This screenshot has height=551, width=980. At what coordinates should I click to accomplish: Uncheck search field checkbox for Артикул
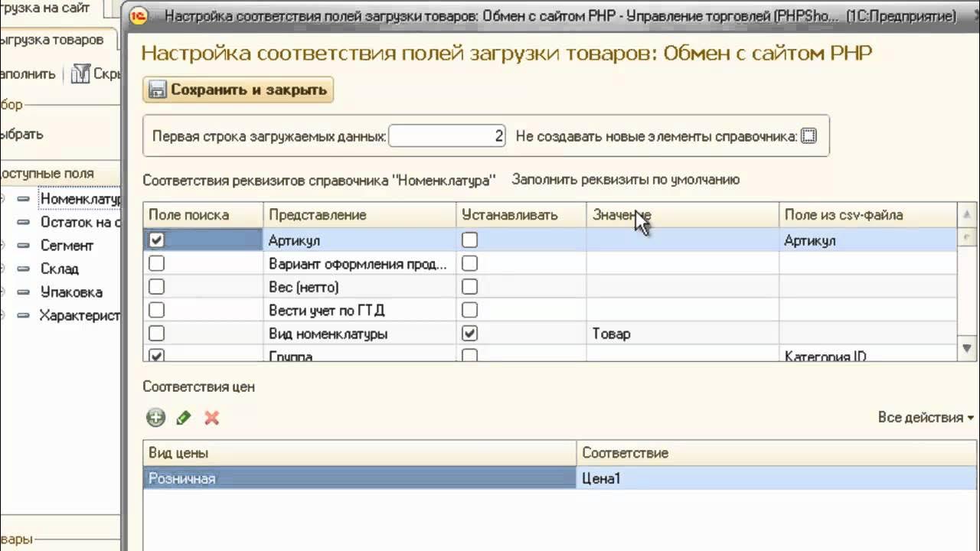[x=156, y=240]
